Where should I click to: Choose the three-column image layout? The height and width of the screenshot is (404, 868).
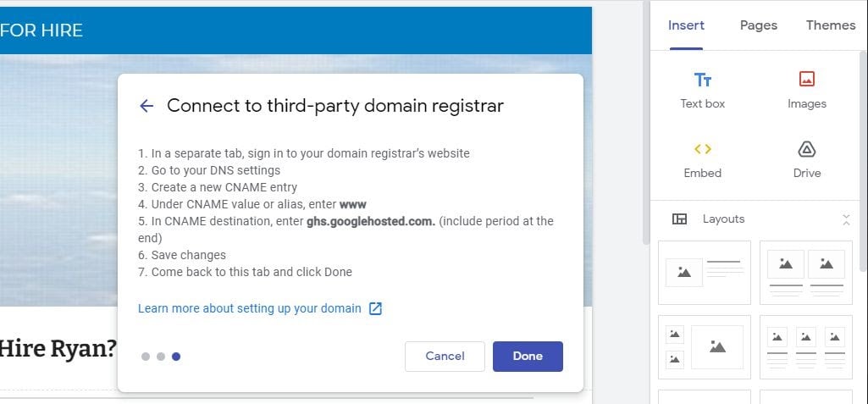(x=805, y=346)
